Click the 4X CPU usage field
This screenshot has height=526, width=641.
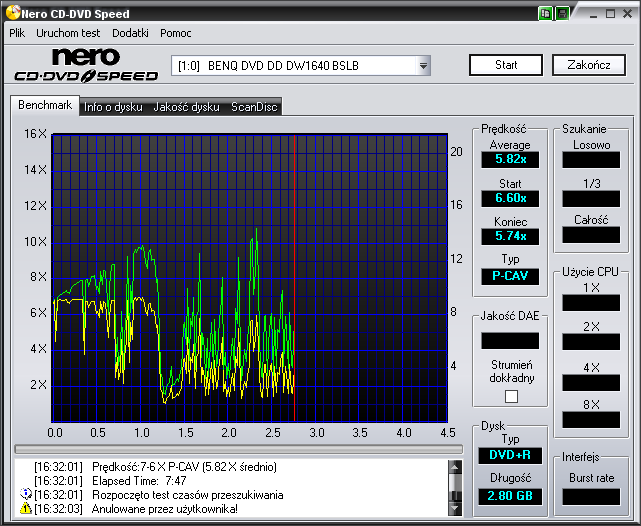(x=591, y=383)
